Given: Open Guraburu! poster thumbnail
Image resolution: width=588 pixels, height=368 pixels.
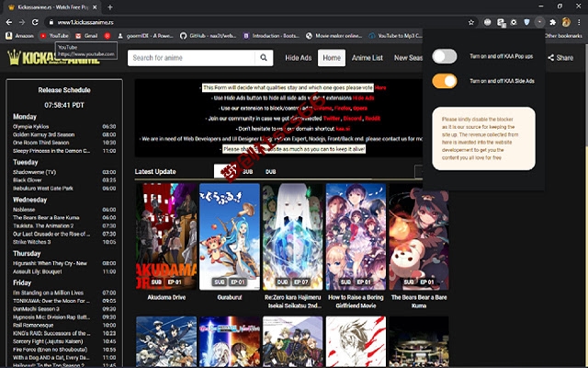Looking at the screenshot, I should coord(230,236).
